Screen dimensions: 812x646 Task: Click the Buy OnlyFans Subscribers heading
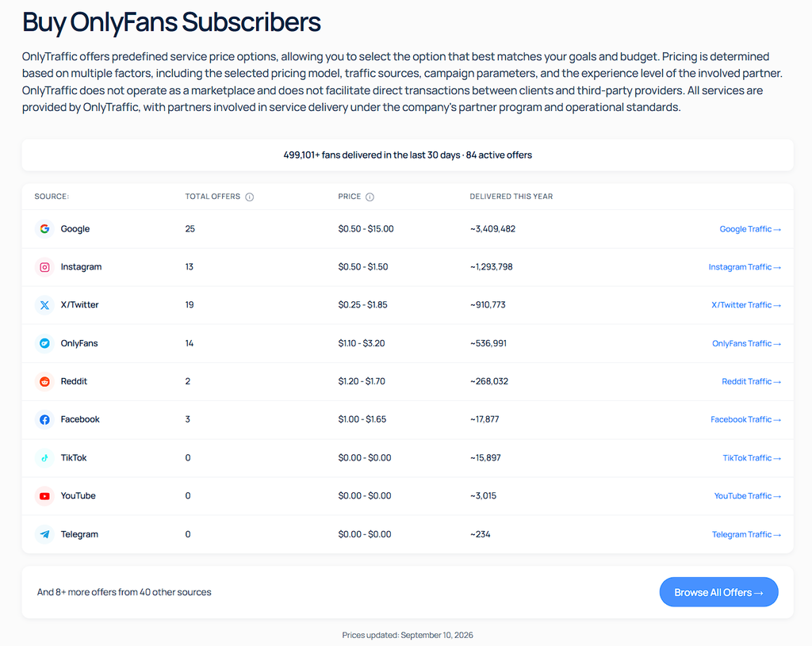[171, 22]
